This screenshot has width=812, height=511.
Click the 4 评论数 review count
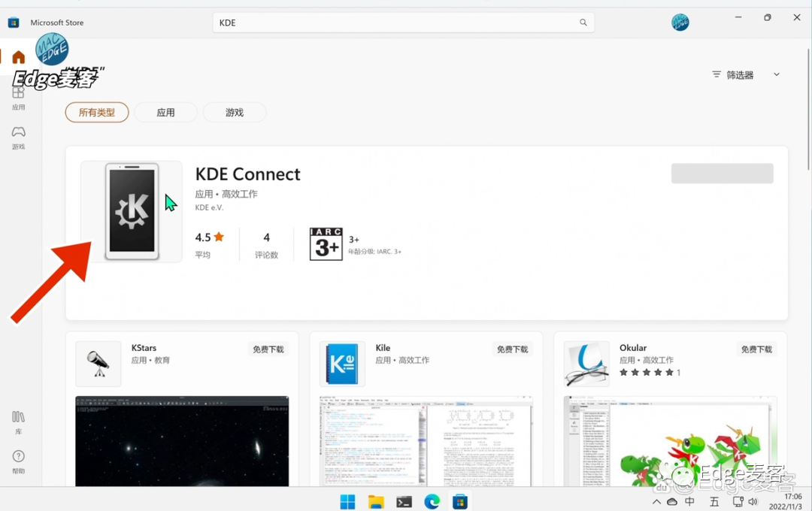(x=266, y=243)
